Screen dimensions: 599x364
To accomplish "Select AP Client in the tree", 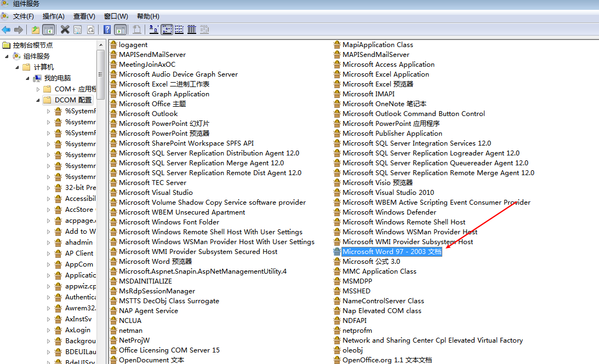I will 79,253.
